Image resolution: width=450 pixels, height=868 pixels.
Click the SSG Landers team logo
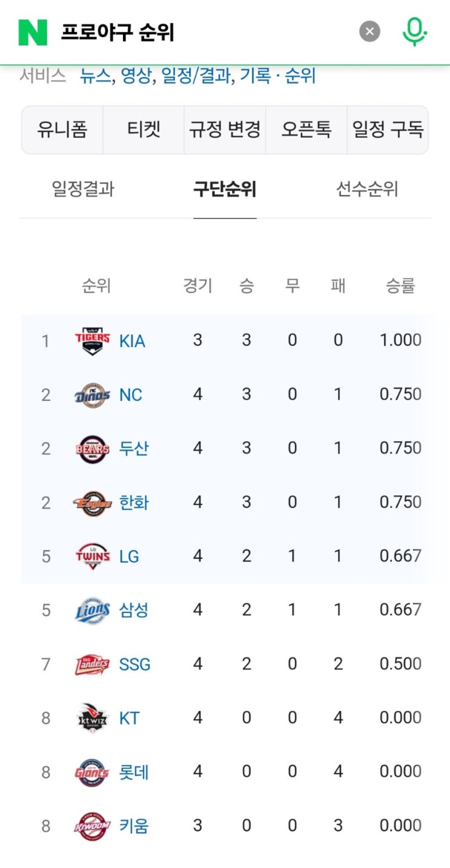click(92, 664)
